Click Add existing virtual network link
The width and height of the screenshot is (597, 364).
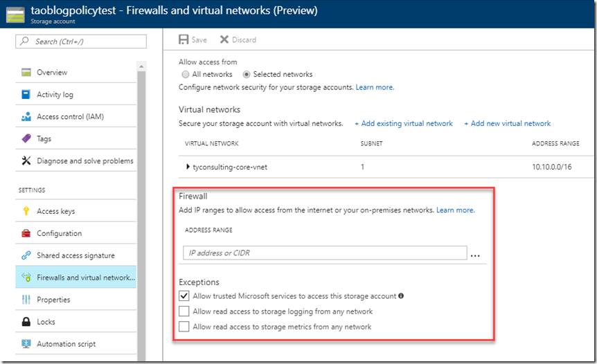click(404, 123)
